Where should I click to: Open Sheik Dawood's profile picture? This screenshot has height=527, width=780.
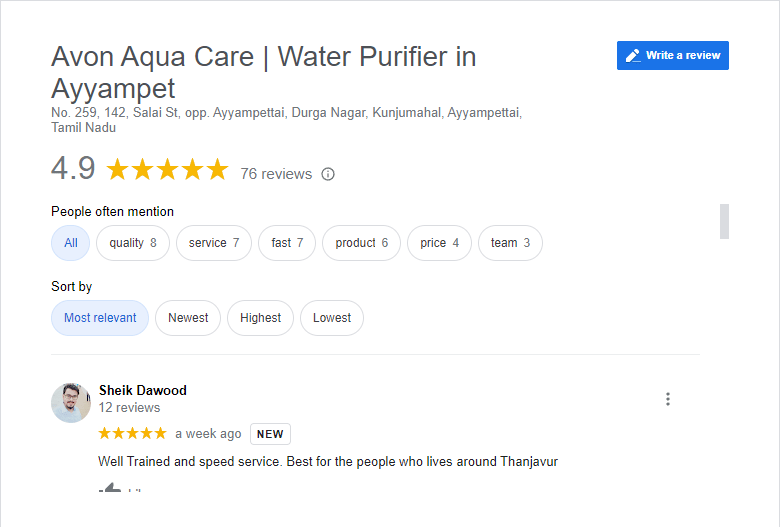(71, 402)
